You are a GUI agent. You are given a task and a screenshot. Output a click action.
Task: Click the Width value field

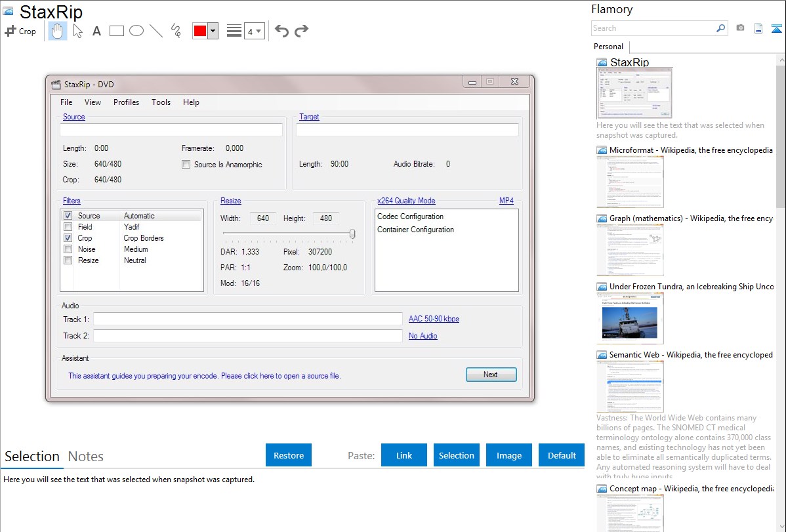263,218
